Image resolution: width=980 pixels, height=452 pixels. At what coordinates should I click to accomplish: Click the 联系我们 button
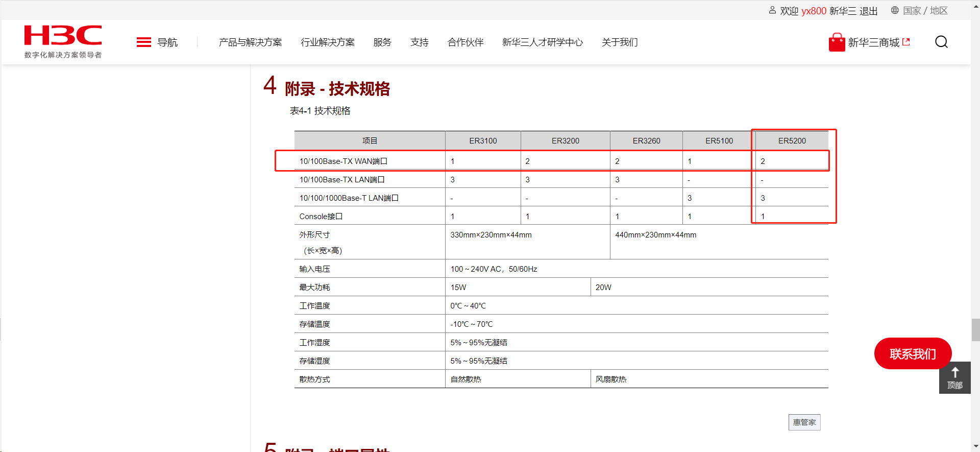point(913,353)
